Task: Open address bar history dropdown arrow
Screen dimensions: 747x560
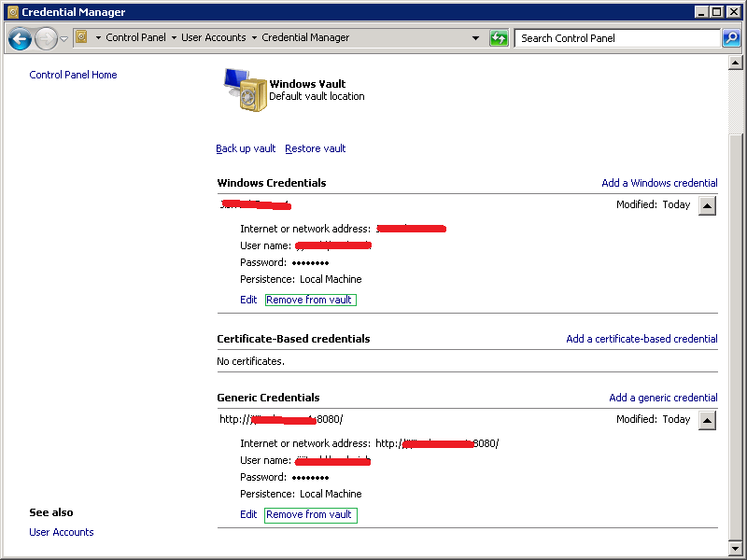Action: click(x=475, y=38)
